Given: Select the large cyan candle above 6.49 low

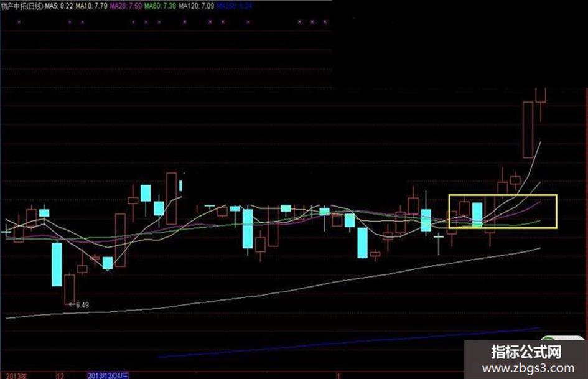Looking at the screenshot, I should [x=57, y=264].
